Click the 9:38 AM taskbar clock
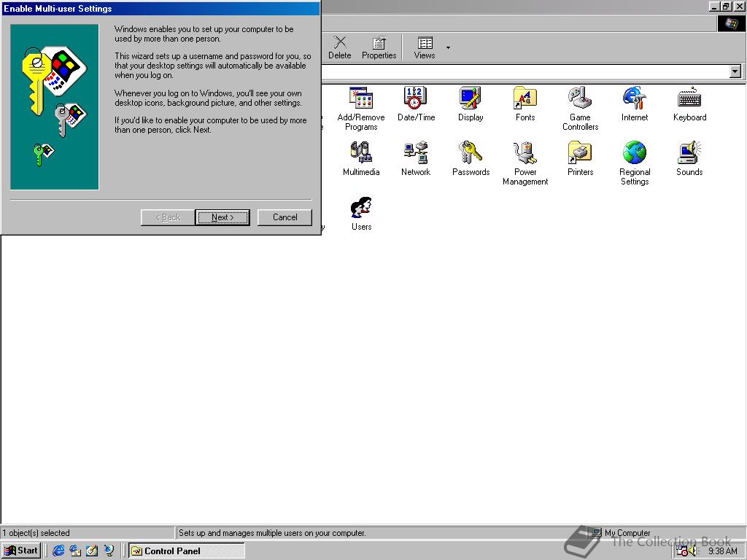 click(722, 551)
